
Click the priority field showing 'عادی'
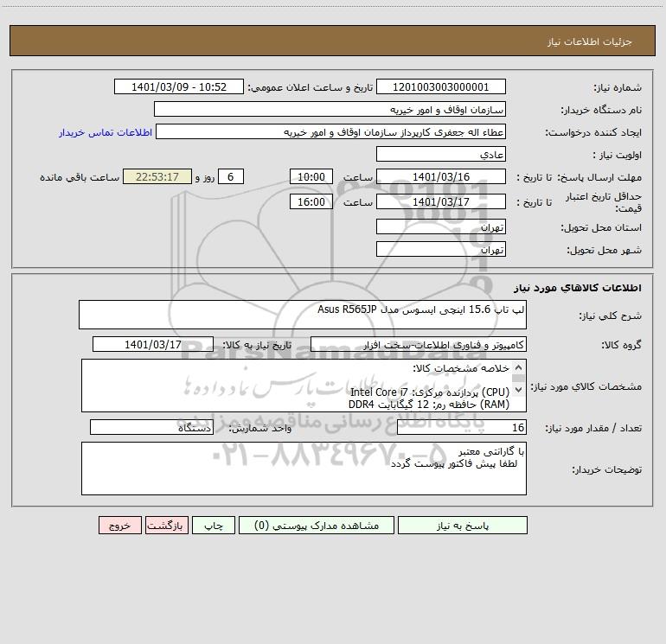(441, 154)
